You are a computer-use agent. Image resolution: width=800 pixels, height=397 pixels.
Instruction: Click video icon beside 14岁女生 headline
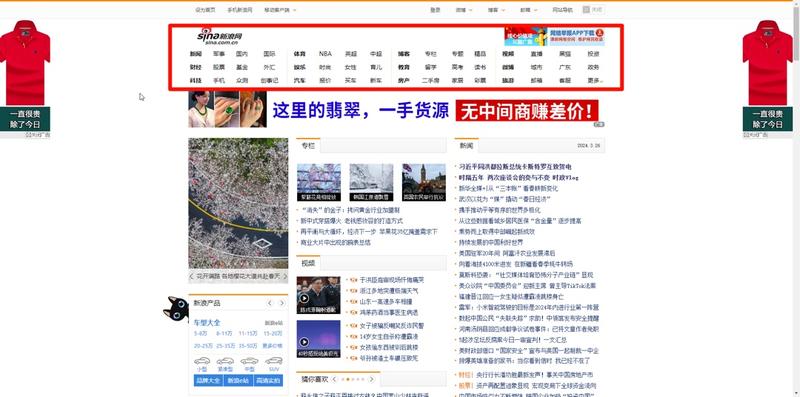click(x=353, y=337)
